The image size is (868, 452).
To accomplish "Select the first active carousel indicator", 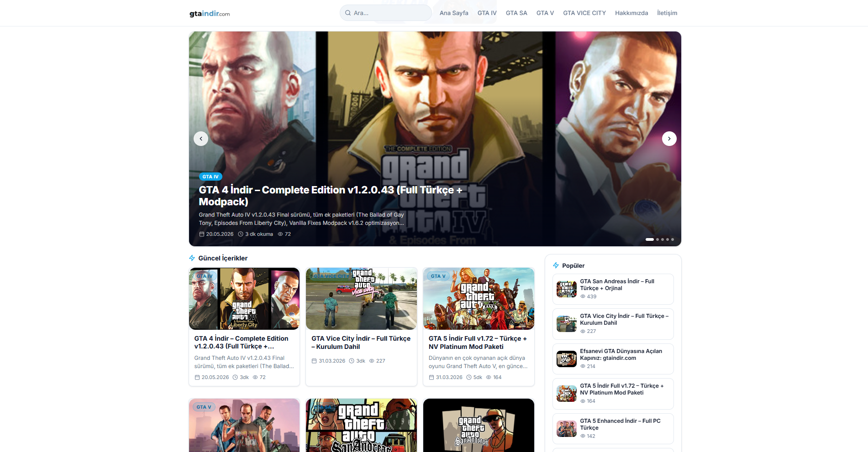I will pyautogui.click(x=650, y=239).
